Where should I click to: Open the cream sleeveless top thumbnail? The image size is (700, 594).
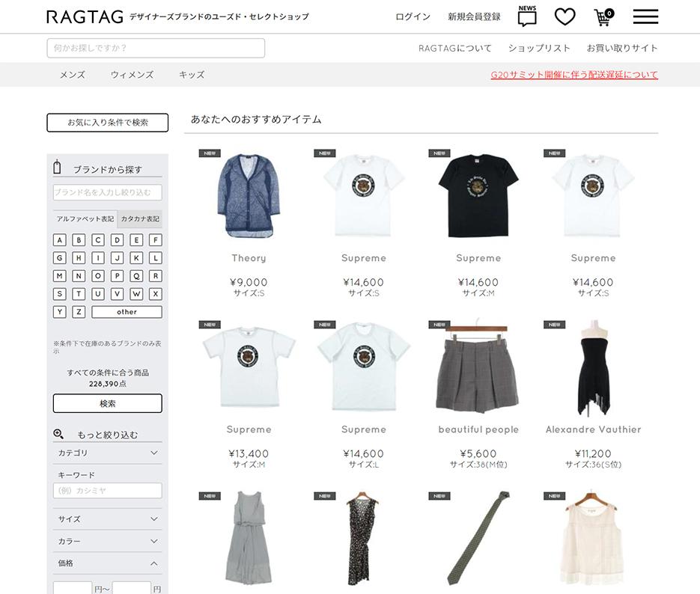point(593,538)
